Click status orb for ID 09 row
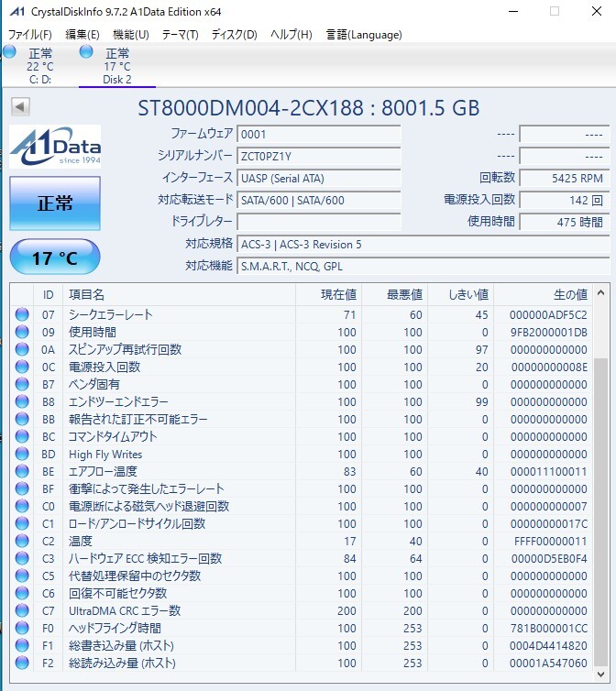This screenshot has width=616, height=691. point(22,332)
